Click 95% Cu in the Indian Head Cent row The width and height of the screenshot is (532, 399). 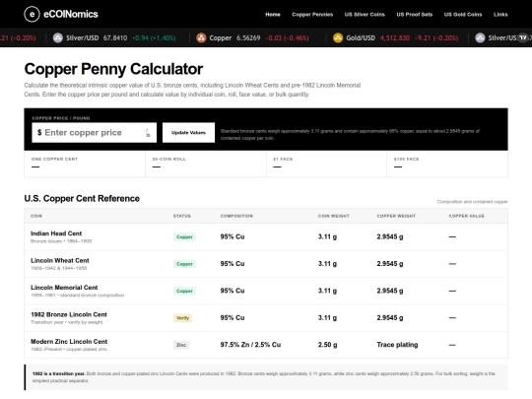pyautogui.click(x=233, y=236)
